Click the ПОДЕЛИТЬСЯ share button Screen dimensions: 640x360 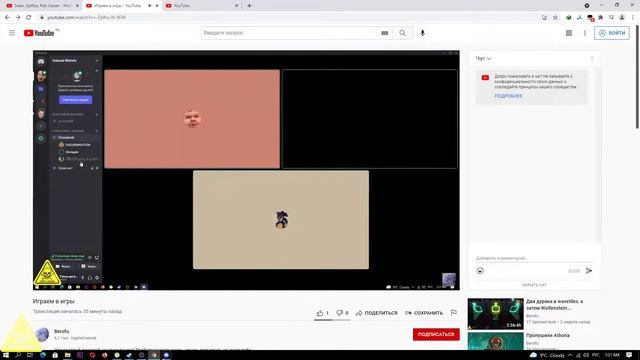point(376,313)
